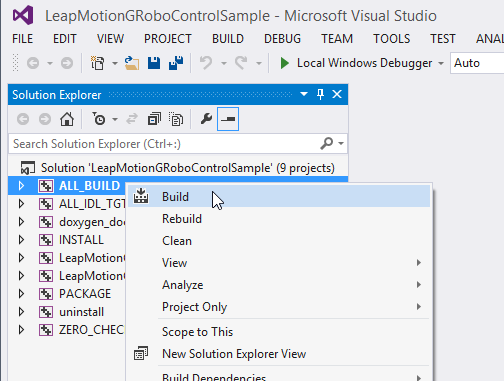
Task: Click the Undo arrow icon
Action: 206,63
